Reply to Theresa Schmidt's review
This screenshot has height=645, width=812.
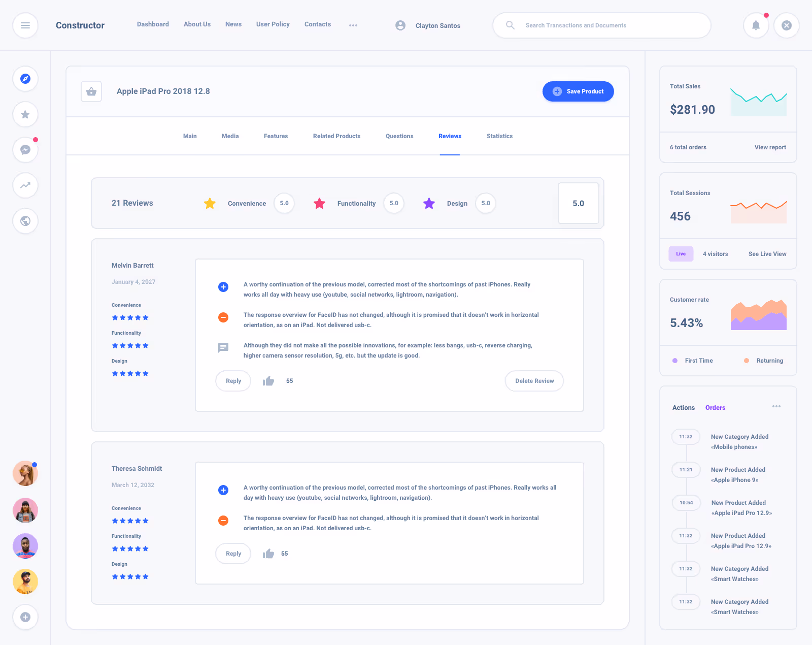233,554
